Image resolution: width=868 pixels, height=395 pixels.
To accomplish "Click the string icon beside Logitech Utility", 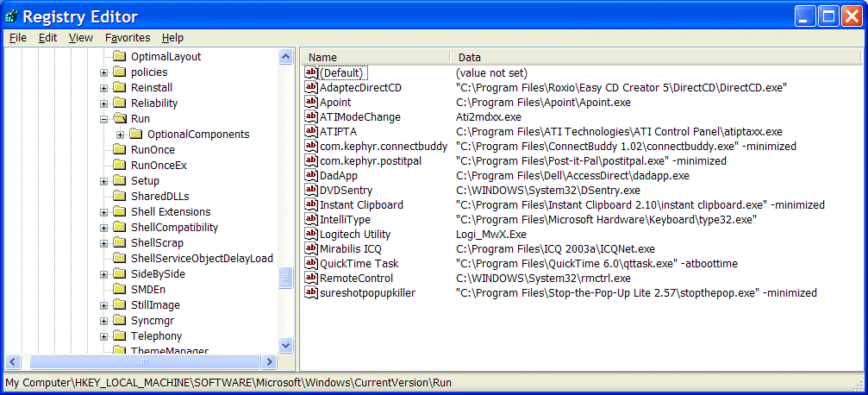I will [x=311, y=234].
